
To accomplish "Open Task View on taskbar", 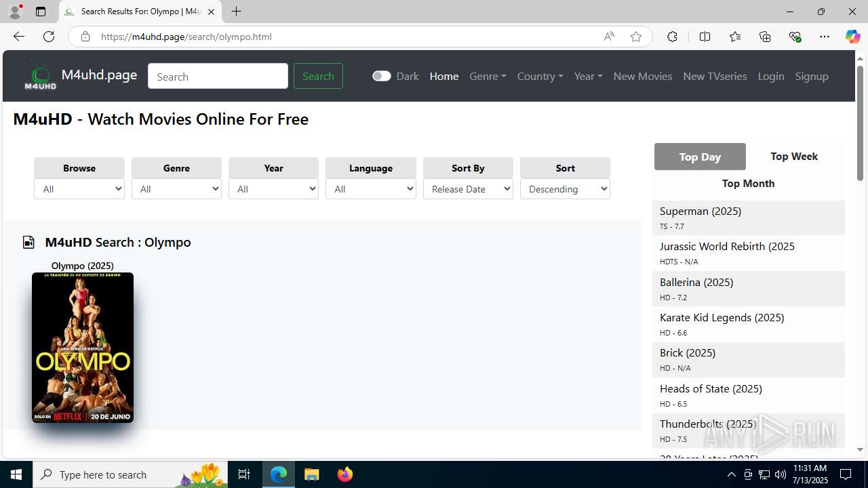I will [244, 474].
